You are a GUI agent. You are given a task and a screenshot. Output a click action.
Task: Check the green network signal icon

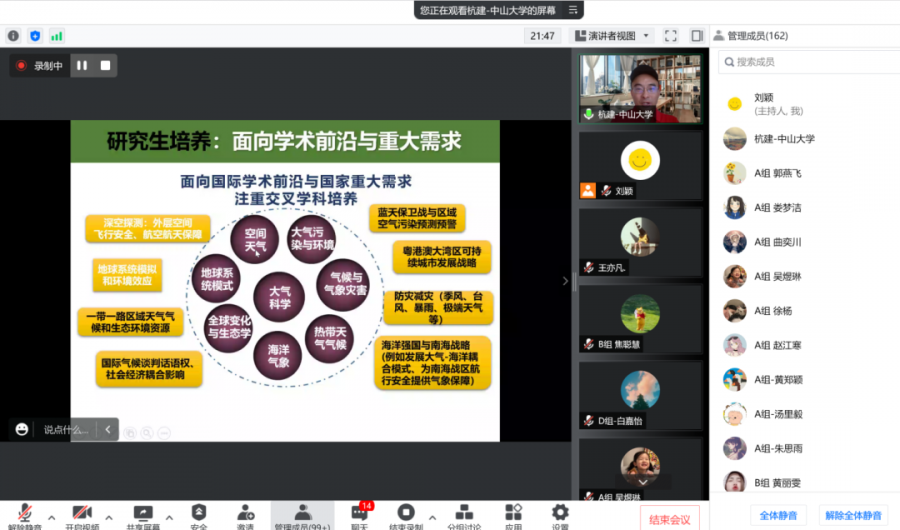click(x=57, y=36)
